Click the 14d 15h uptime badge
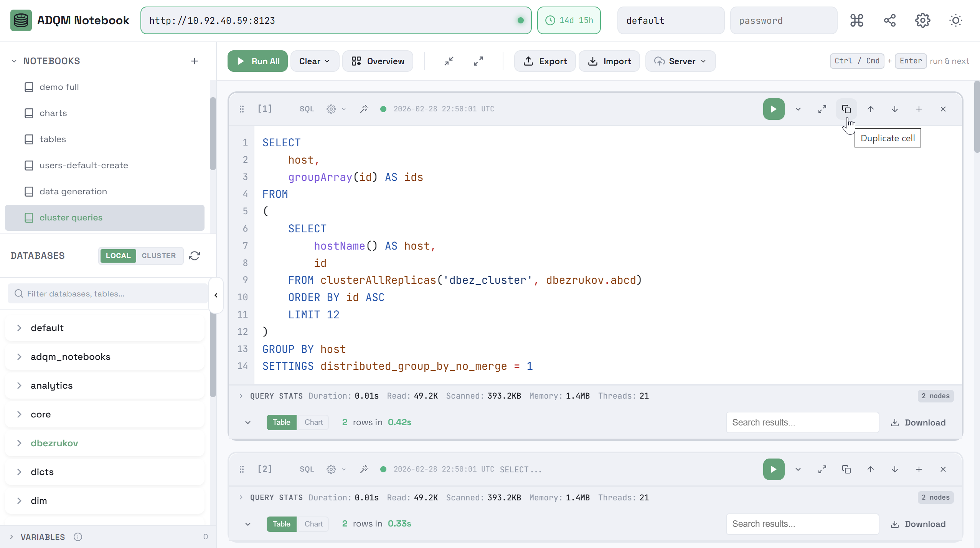The image size is (980, 548). (569, 20)
